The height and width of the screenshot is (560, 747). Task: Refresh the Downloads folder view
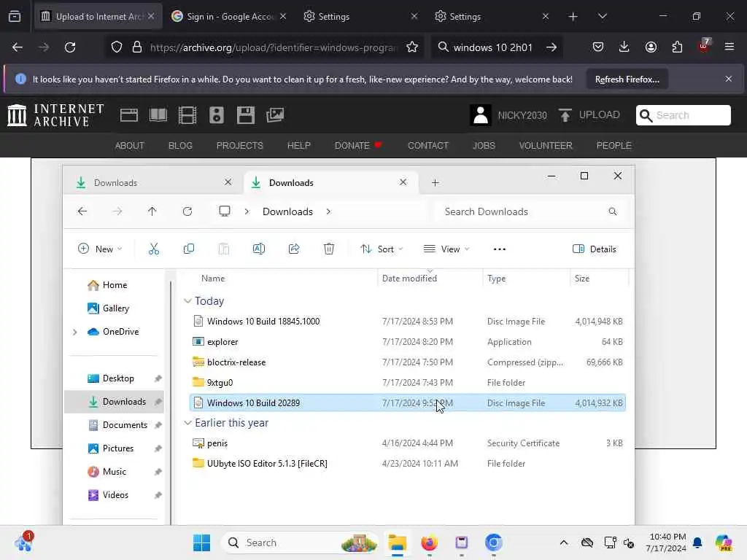click(187, 211)
